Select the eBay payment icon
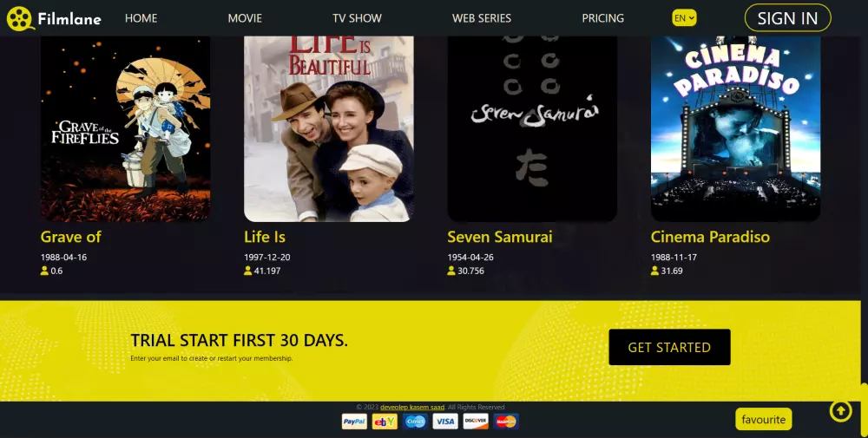 point(385,422)
